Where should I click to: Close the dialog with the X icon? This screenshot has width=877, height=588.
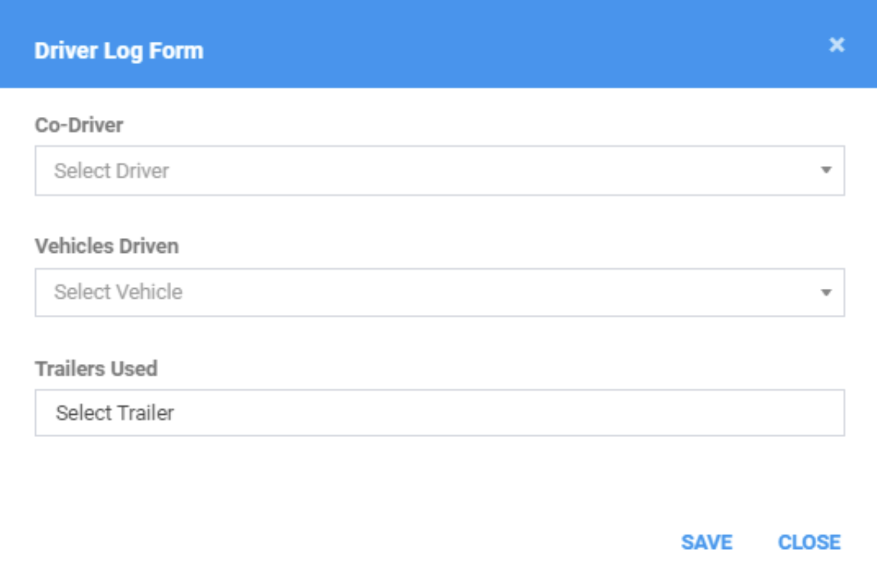point(836,44)
